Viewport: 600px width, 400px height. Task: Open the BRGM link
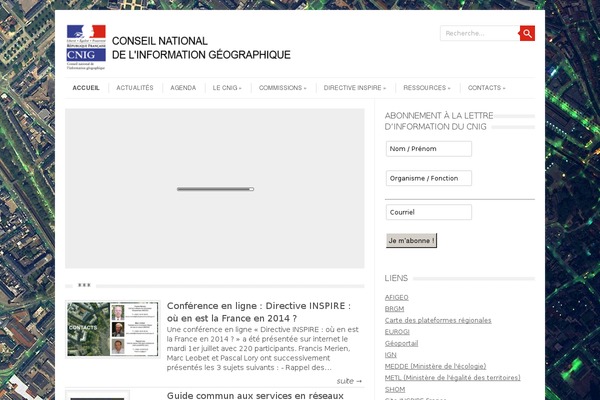[x=394, y=309]
